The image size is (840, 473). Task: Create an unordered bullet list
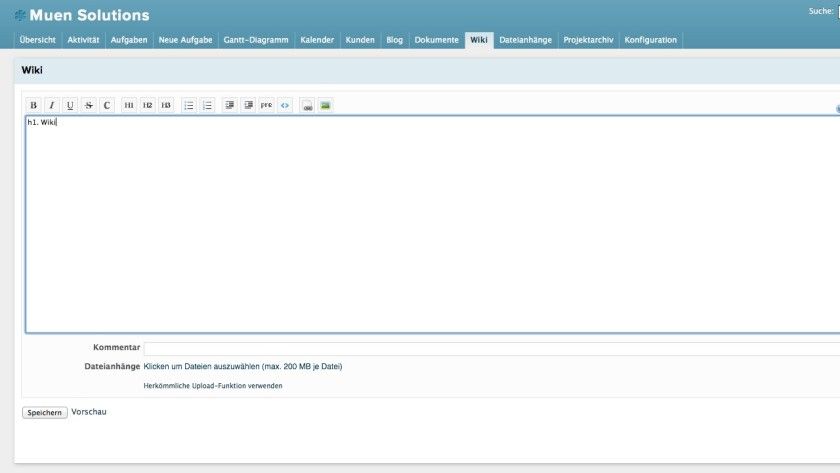[x=189, y=105]
